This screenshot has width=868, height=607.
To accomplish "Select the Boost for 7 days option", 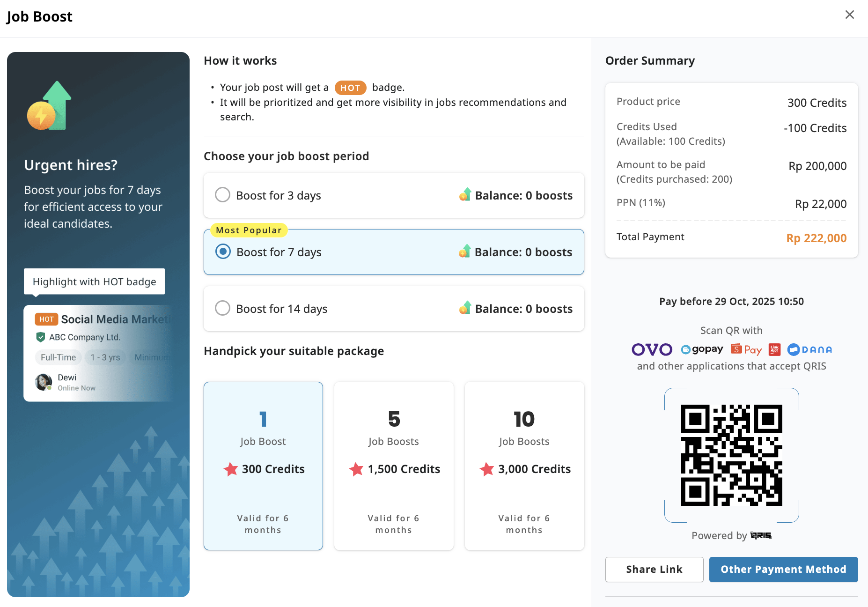I will pyautogui.click(x=223, y=252).
